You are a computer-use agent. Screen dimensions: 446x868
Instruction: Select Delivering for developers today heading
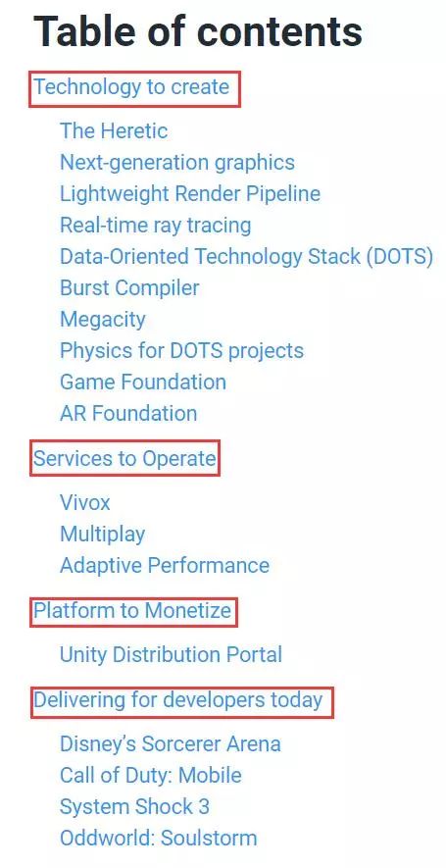pyautogui.click(x=177, y=699)
